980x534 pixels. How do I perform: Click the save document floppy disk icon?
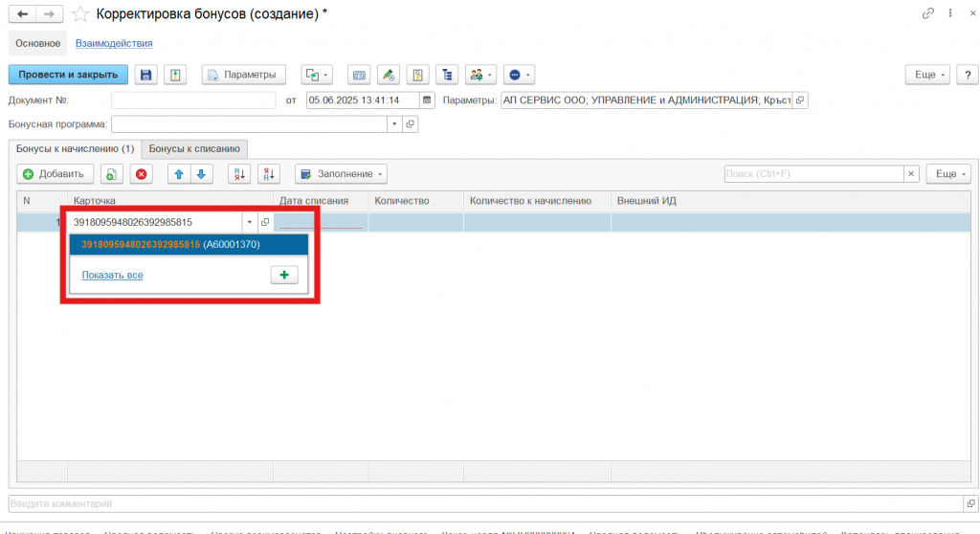pyautogui.click(x=146, y=75)
